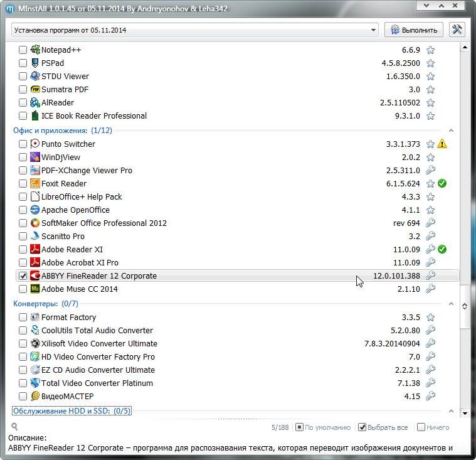Screen dimensions: 476x460
Task: Click the WinDjView app icon
Action: 35,157
